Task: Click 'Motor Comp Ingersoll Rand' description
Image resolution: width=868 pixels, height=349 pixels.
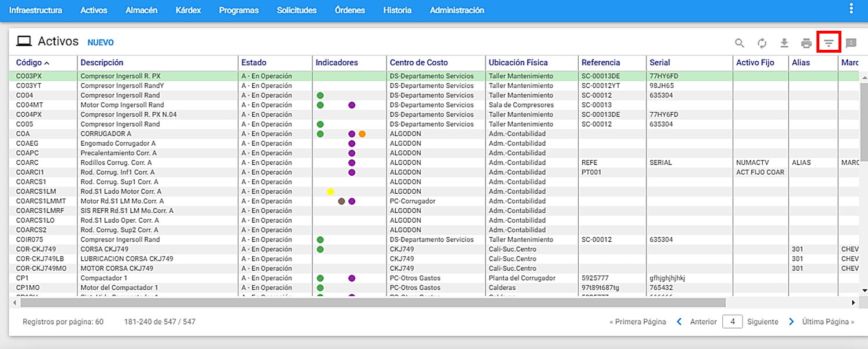Action: [122, 105]
